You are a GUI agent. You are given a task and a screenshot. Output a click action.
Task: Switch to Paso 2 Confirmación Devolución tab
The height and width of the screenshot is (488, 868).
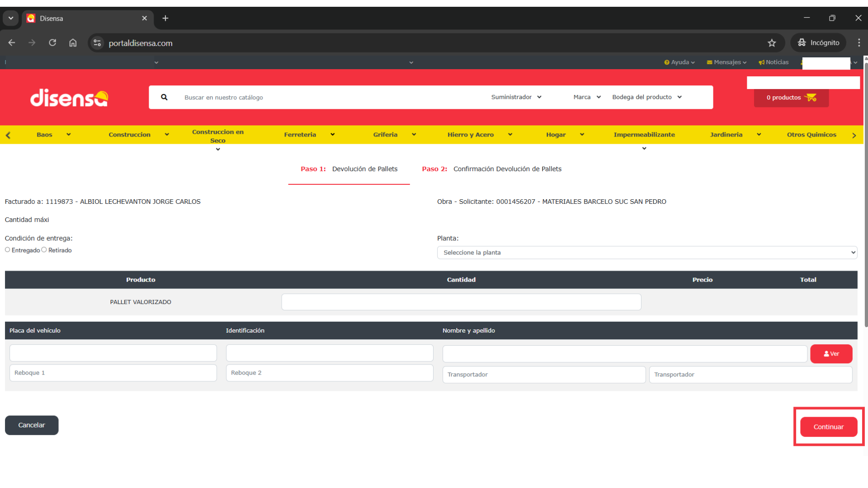[x=491, y=169]
